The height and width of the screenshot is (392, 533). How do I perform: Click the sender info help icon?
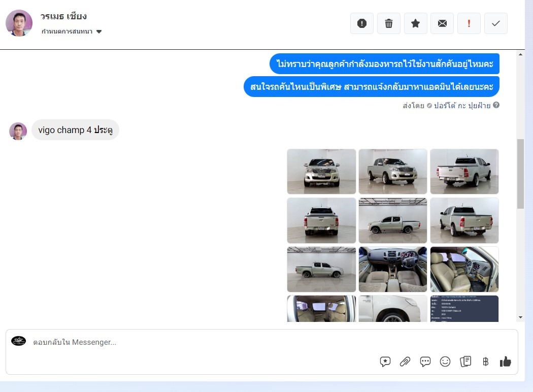[x=496, y=106]
